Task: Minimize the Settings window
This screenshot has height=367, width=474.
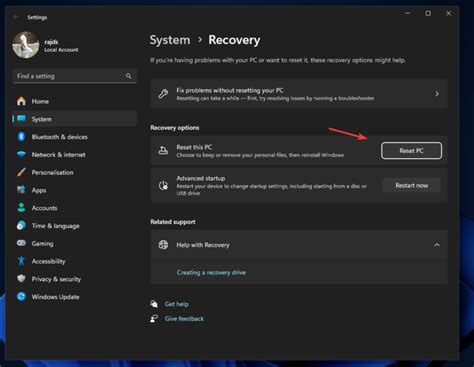Action: click(x=408, y=13)
